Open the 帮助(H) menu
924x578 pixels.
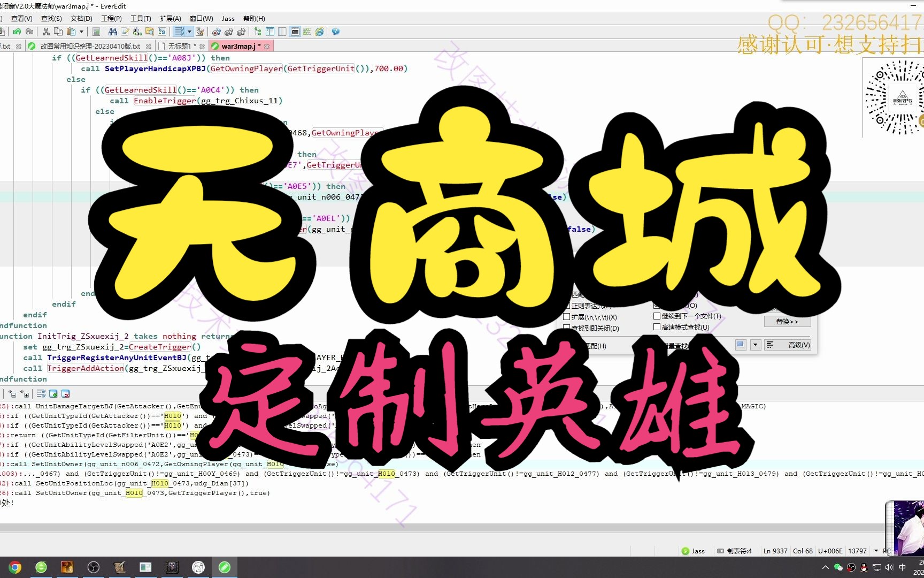click(x=254, y=19)
